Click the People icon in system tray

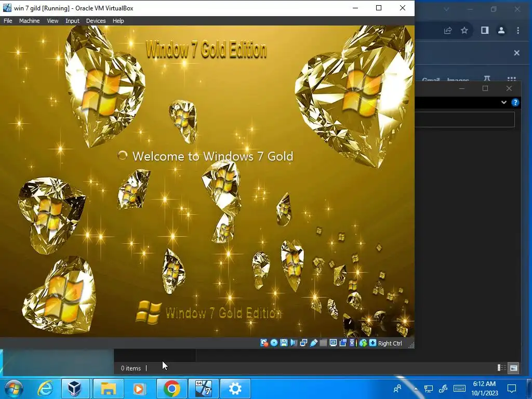397,388
